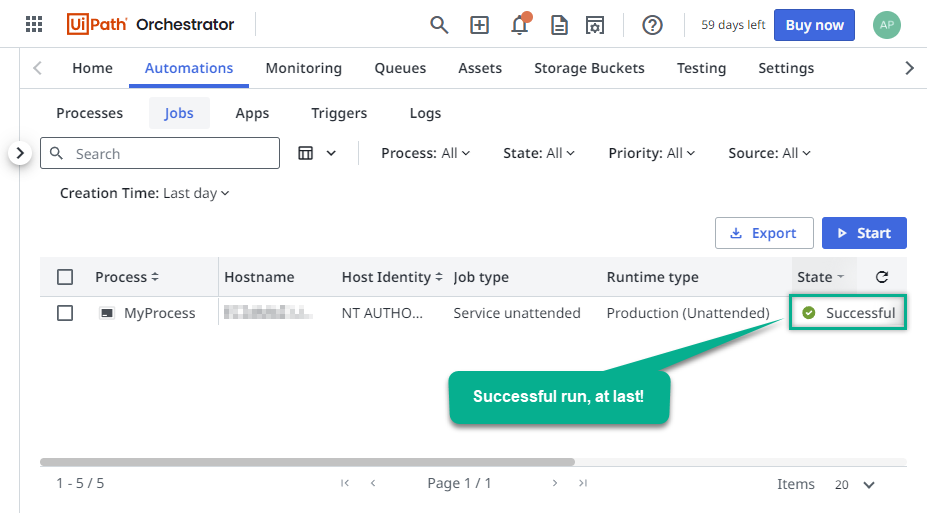Sort by Process column header

click(x=127, y=277)
